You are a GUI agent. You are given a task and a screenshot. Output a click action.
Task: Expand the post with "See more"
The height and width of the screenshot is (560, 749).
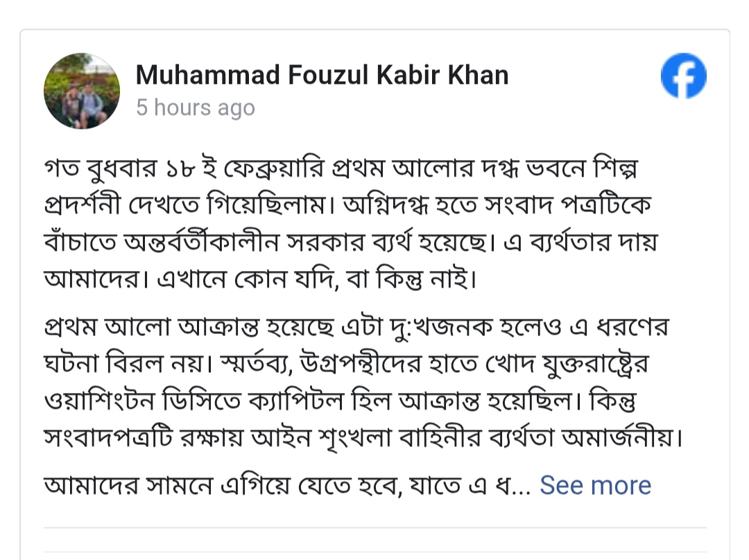coord(595,485)
